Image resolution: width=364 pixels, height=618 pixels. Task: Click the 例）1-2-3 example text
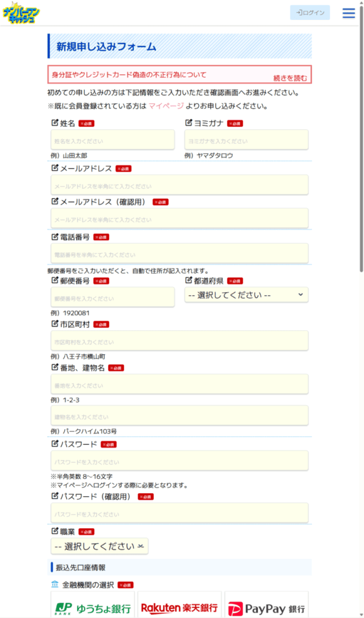tap(65, 400)
